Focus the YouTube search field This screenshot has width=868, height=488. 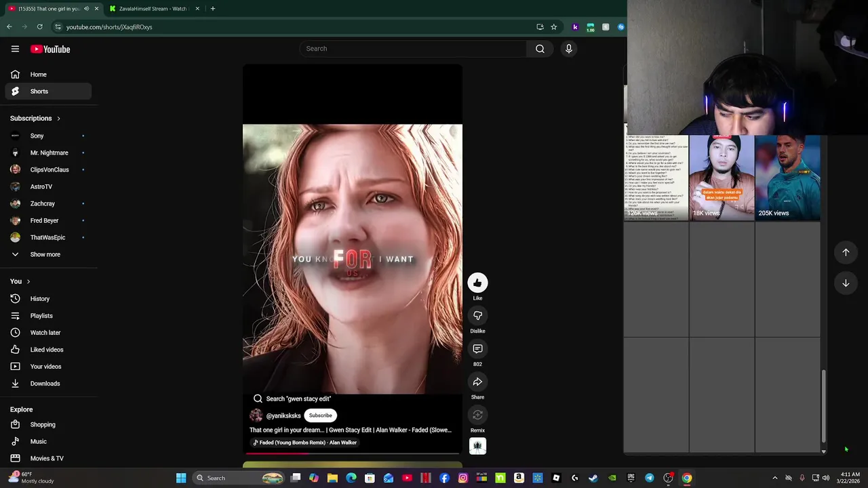click(x=413, y=49)
